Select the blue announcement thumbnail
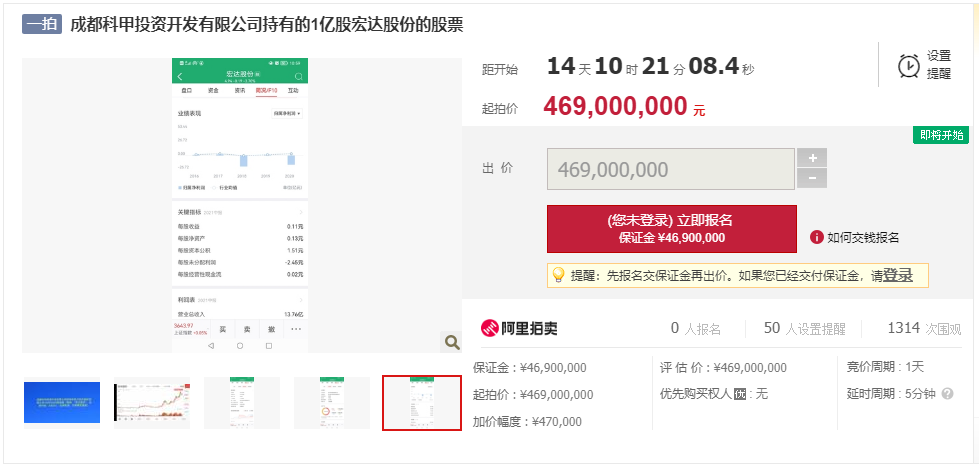This screenshot has width=979, height=471. pos(62,403)
